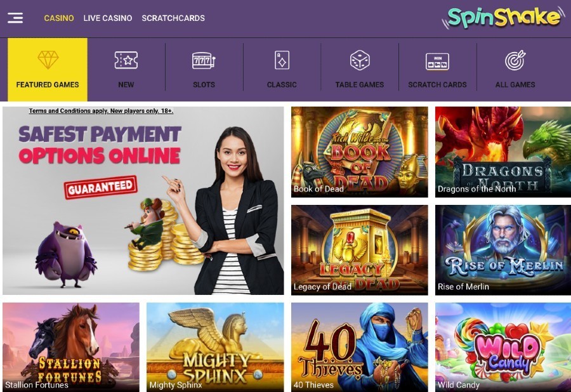Select the Table Games dice icon

pos(360,60)
